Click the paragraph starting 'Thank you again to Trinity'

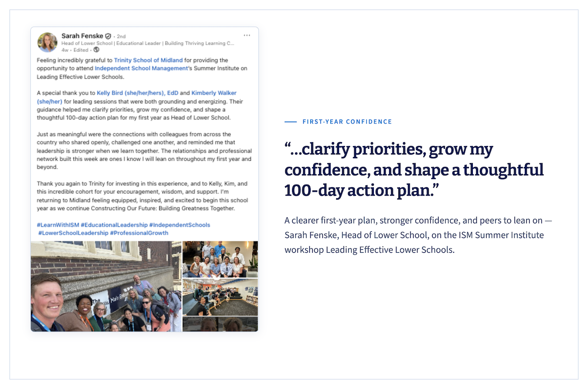coord(143,196)
